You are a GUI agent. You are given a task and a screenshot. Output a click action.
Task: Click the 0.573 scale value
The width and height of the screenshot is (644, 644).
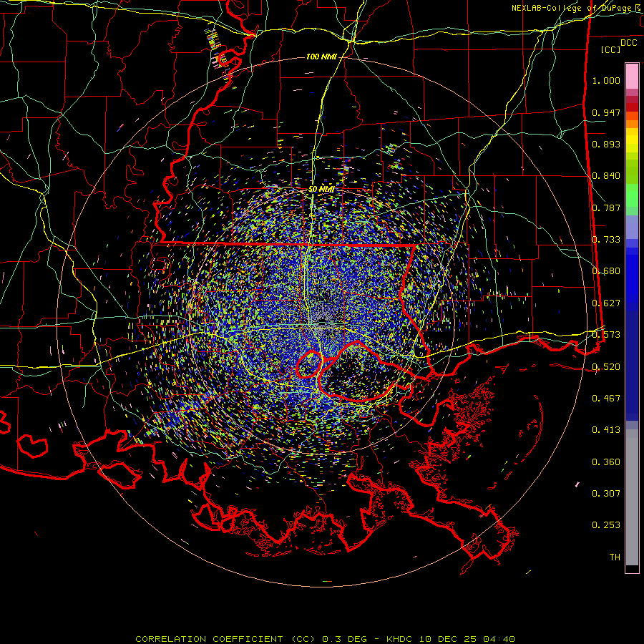pos(606,335)
